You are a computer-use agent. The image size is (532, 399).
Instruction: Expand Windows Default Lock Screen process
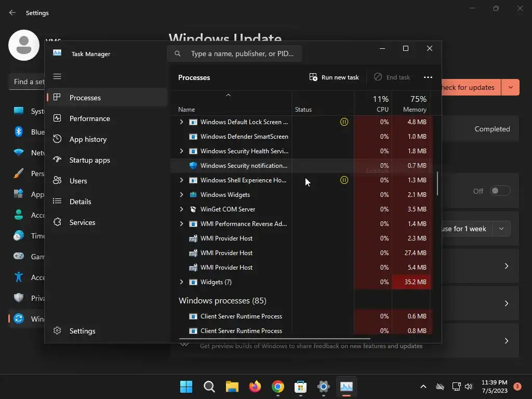[x=181, y=122]
